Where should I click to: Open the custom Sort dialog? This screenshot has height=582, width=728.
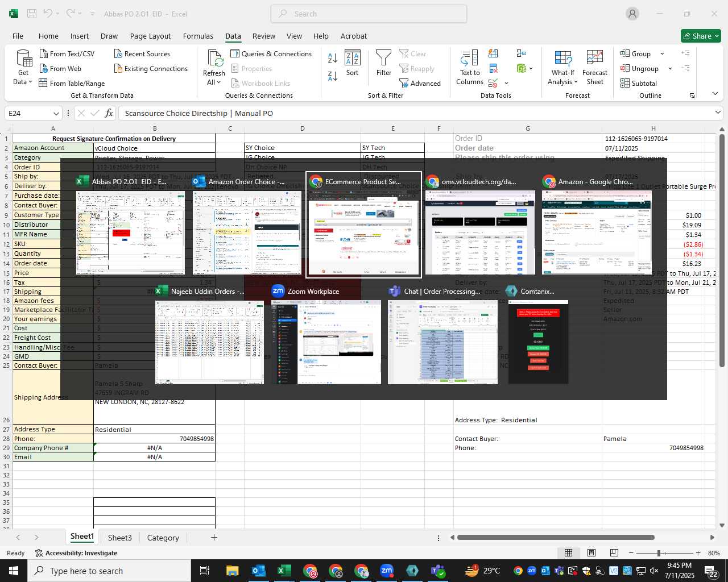click(353, 63)
